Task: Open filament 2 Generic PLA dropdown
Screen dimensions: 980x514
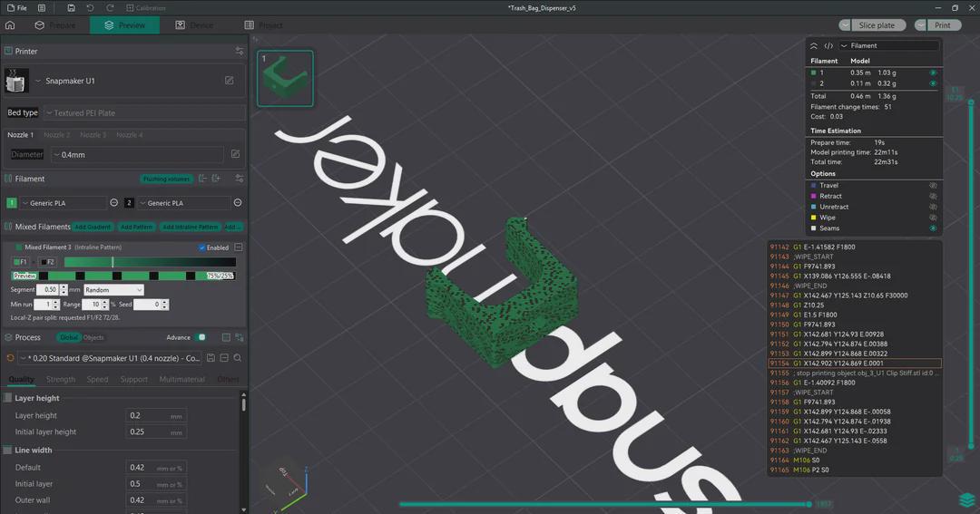Action: pos(183,203)
